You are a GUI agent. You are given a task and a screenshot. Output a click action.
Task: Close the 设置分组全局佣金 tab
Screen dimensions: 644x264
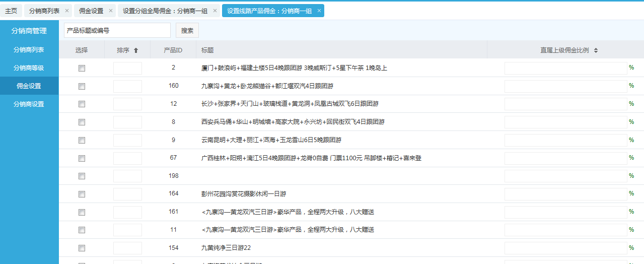click(215, 11)
